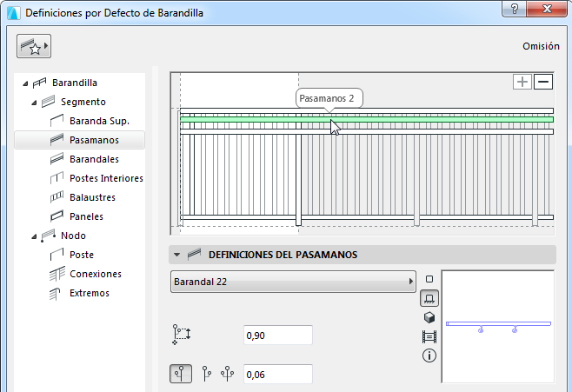Select the 3D cube preview icon
The image size is (572, 392).
429,317
